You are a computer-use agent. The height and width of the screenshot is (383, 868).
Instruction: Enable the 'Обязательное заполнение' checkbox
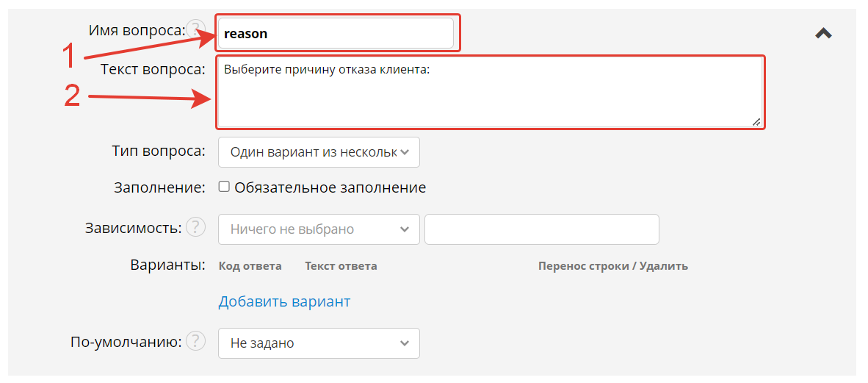225,187
